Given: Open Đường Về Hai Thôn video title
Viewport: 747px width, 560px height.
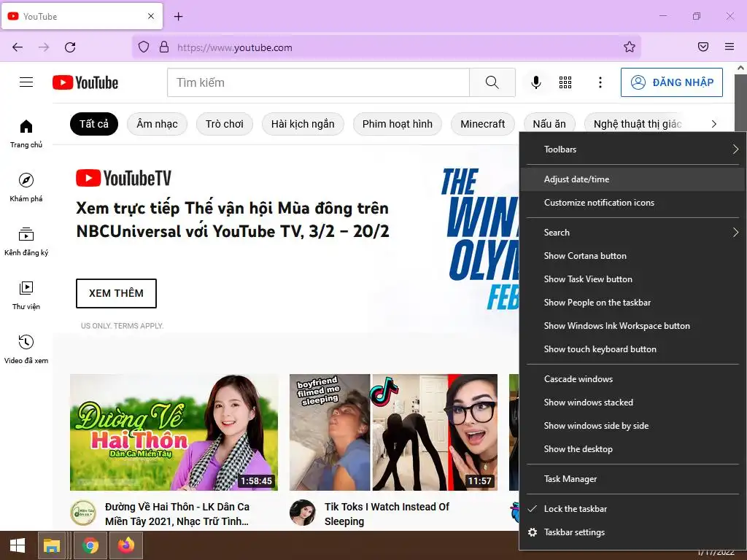Looking at the screenshot, I should tap(177, 514).
